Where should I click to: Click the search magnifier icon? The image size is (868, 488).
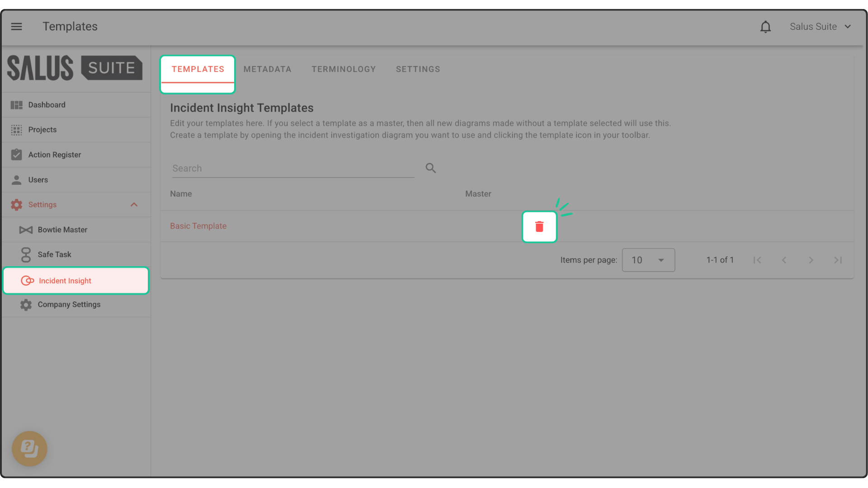click(430, 168)
